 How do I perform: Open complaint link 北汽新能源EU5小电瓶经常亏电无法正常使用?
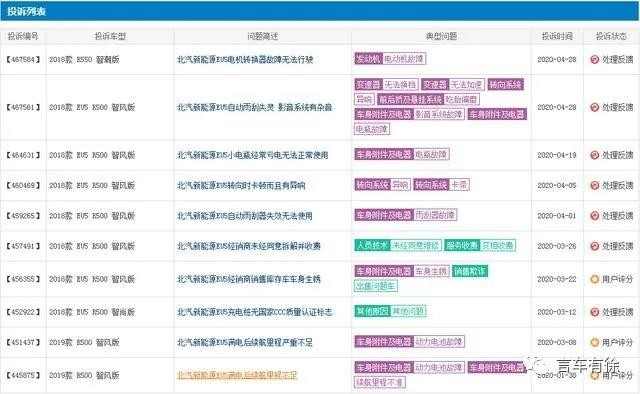click(253, 155)
